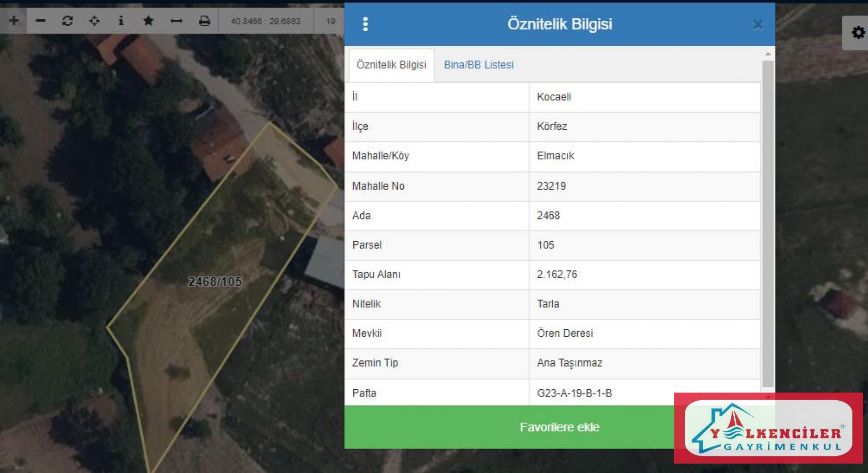
Task: Click the coordinates display 40.8468 : 29.6863
Action: tap(265, 21)
